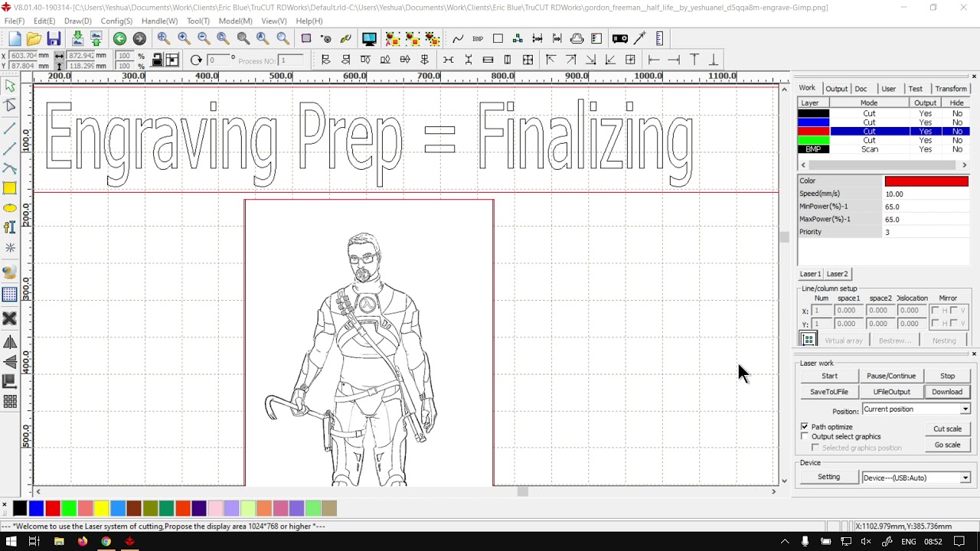Select the red layer row in layer list
980x551 pixels.
(884, 132)
